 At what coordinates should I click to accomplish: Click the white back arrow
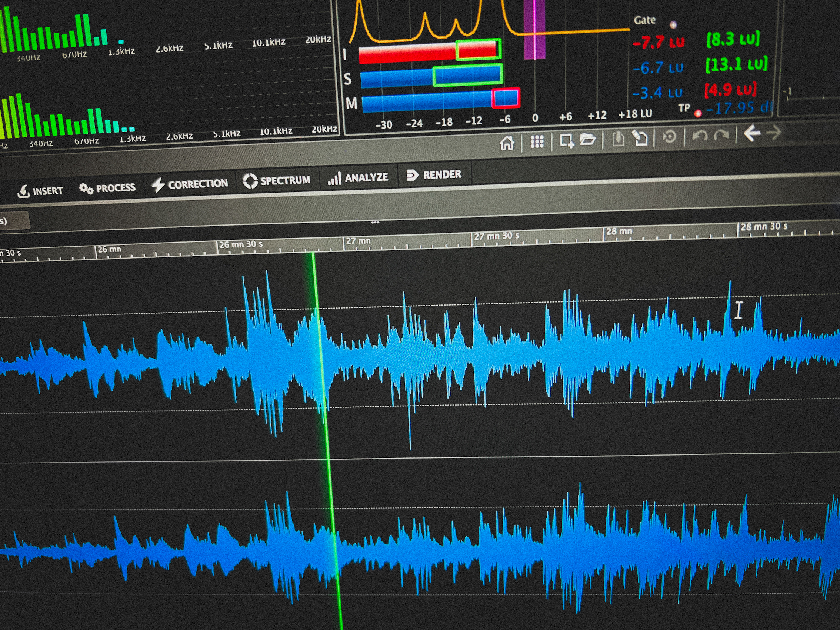751,133
